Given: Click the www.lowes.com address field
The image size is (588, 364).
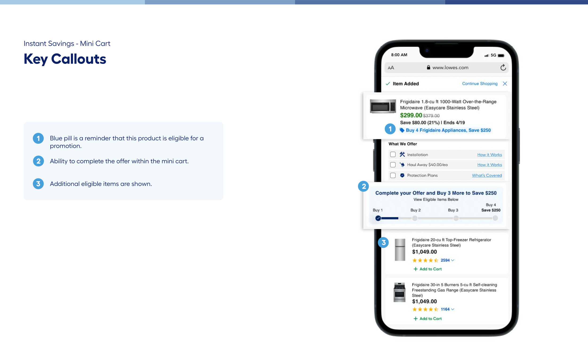Looking at the screenshot, I should tap(446, 68).
